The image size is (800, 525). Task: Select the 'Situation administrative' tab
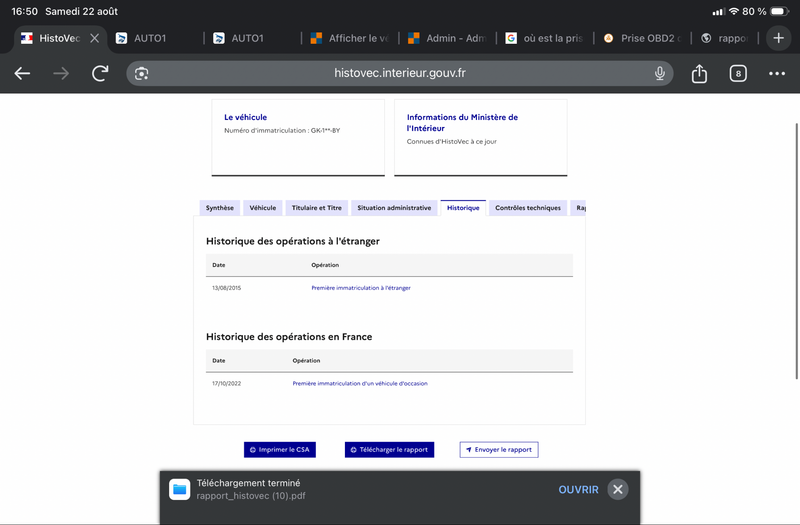(x=394, y=208)
